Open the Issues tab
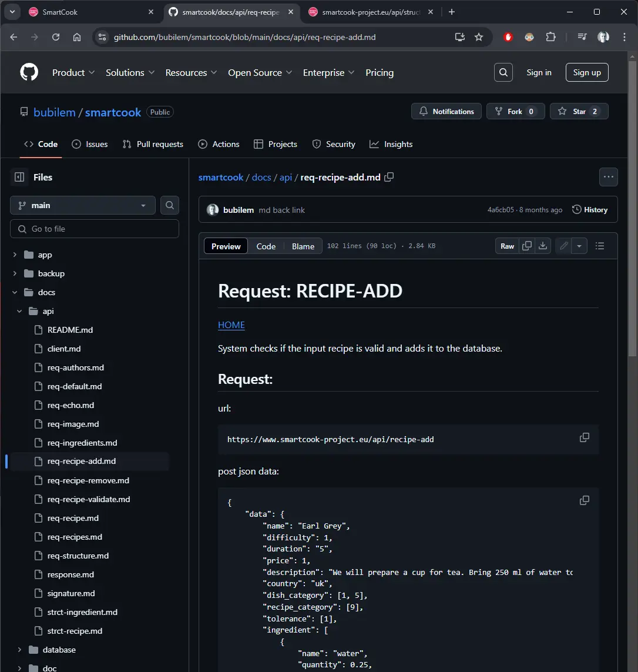The width and height of the screenshot is (638, 672). click(x=89, y=144)
